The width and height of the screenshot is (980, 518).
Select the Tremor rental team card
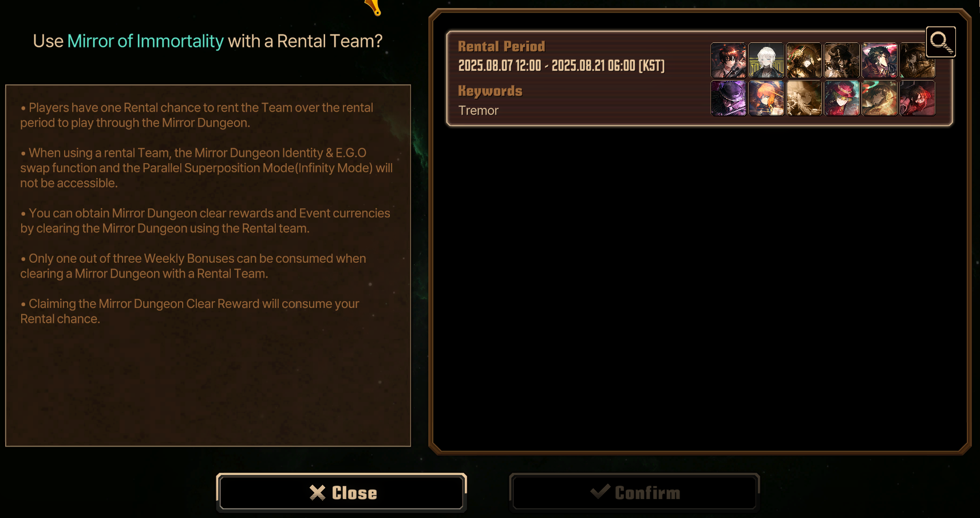(699, 78)
